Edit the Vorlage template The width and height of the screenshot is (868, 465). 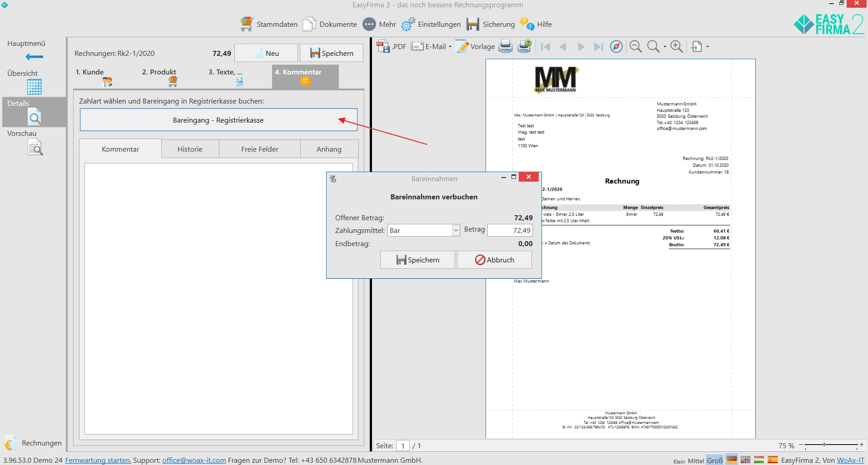[475, 46]
